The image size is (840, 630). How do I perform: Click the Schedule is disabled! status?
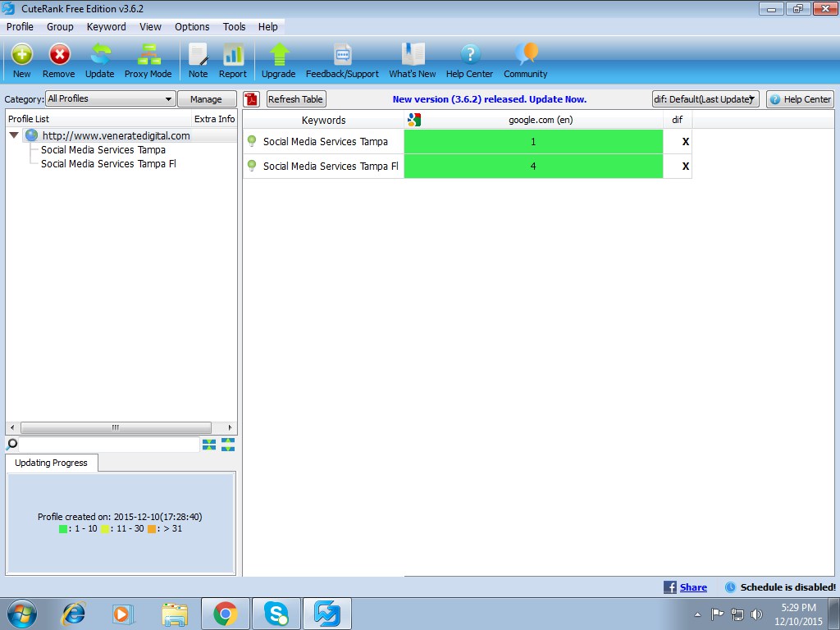click(788, 587)
